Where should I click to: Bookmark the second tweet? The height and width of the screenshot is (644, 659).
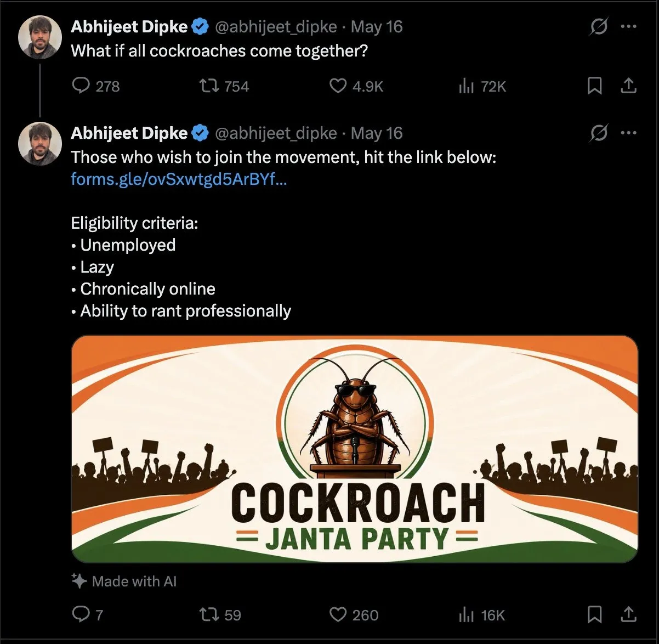point(595,615)
